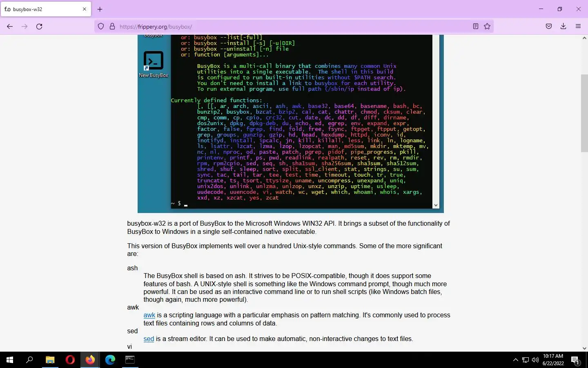Show site security padlock info
588x368 pixels.
(x=112, y=27)
